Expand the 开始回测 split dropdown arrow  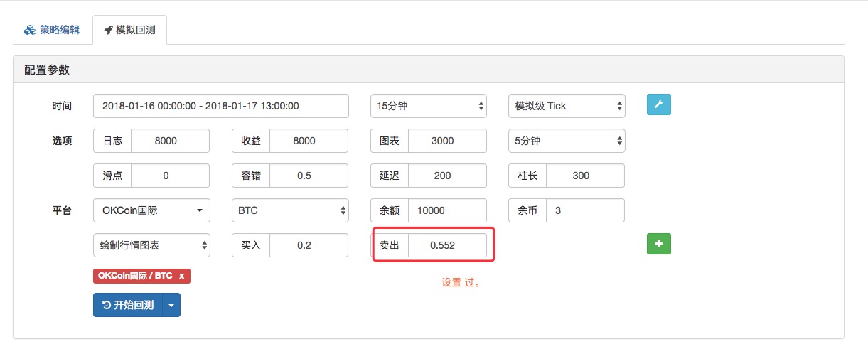(171, 305)
